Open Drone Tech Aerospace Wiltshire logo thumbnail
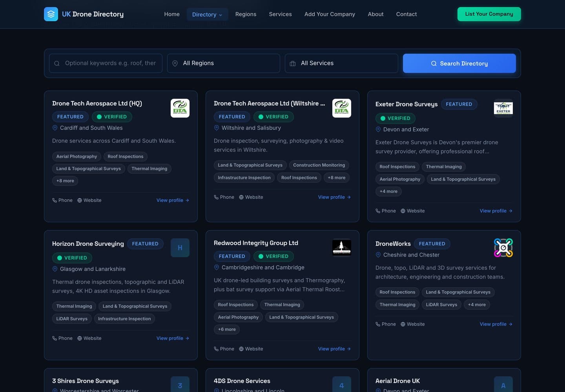 (342, 108)
